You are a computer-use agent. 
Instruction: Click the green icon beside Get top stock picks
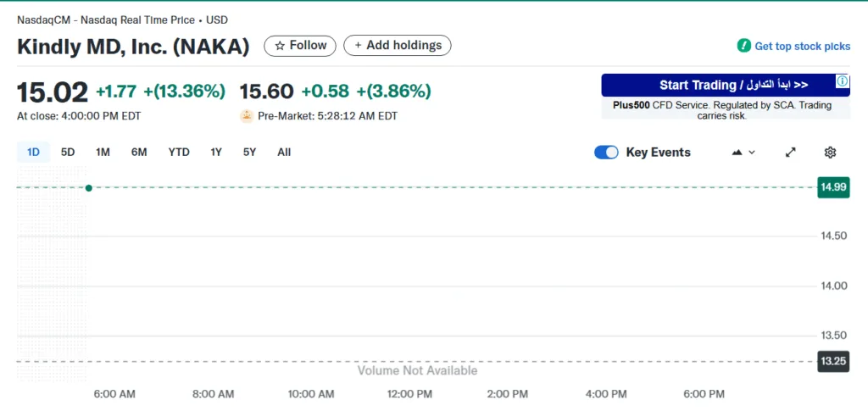tap(743, 46)
